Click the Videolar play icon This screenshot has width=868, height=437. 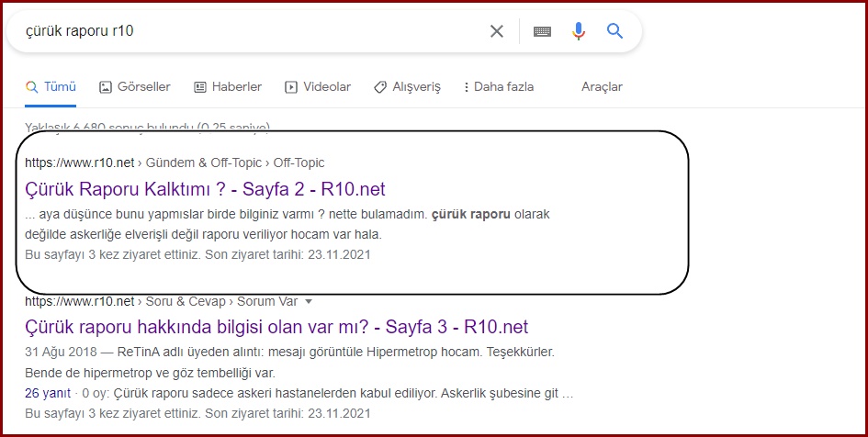(290, 87)
